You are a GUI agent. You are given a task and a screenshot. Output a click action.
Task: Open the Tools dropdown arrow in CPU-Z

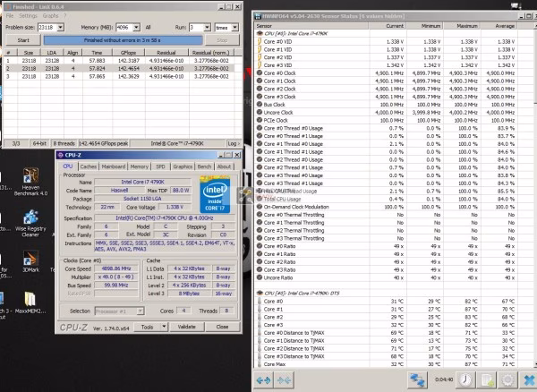point(164,327)
